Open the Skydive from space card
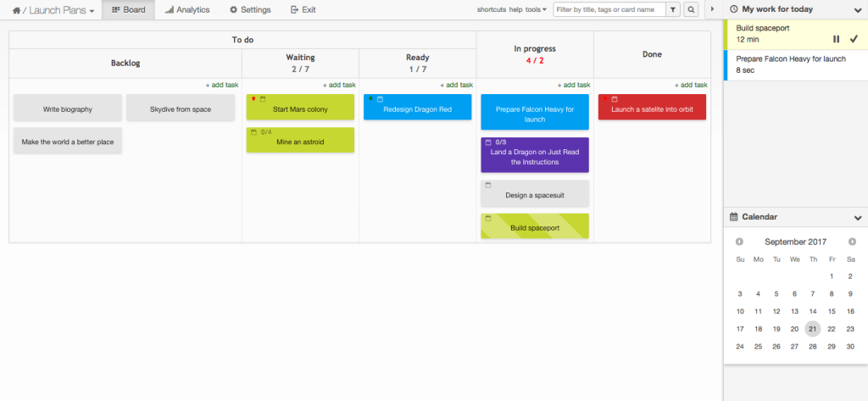Image resolution: width=868 pixels, height=401 pixels. point(181,108)
